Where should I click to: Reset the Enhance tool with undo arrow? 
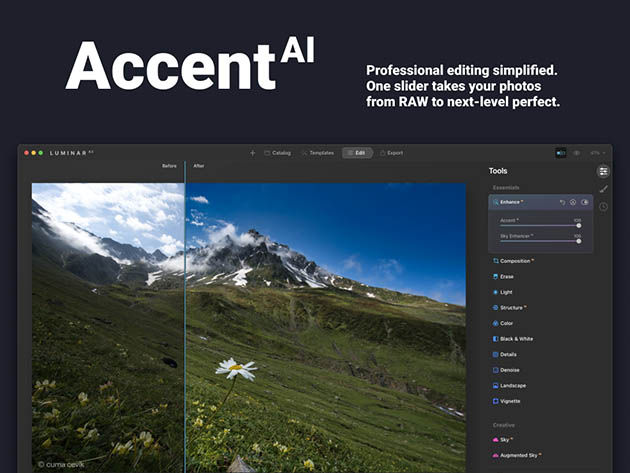562,202
